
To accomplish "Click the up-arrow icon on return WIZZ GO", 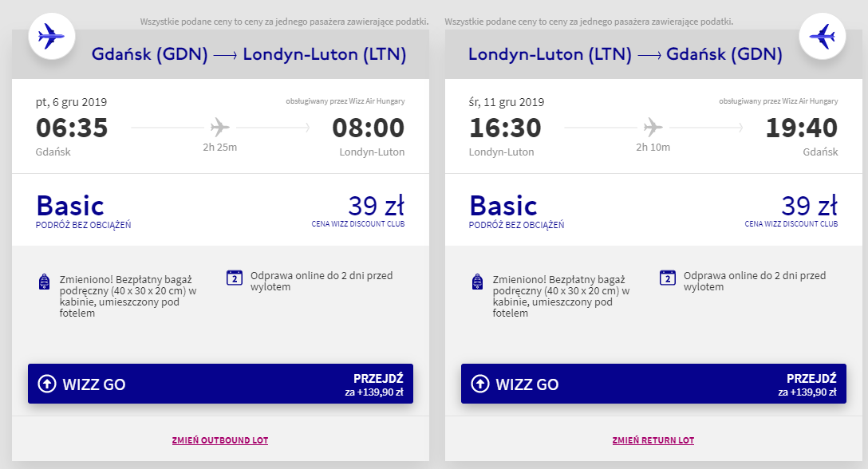I will [x=480, y=384].
